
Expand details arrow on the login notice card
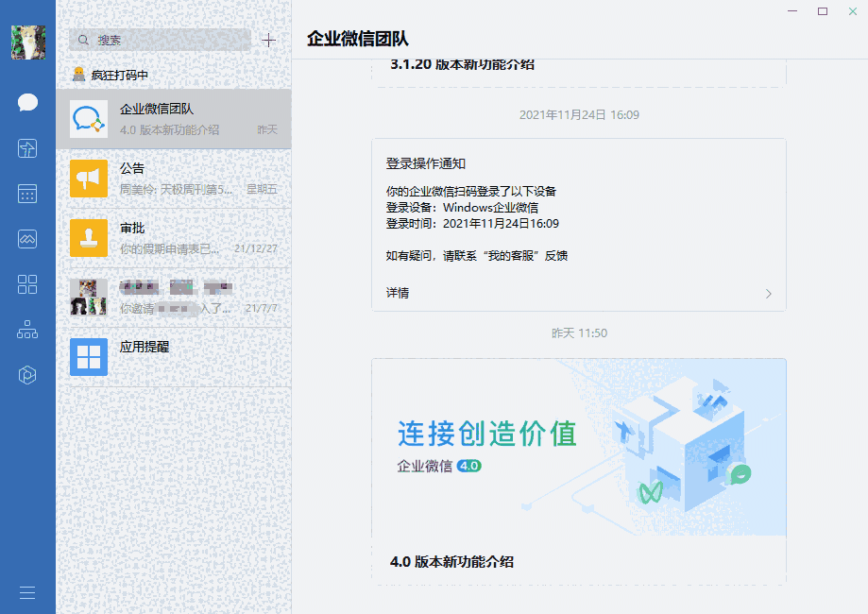pos(770,294)
